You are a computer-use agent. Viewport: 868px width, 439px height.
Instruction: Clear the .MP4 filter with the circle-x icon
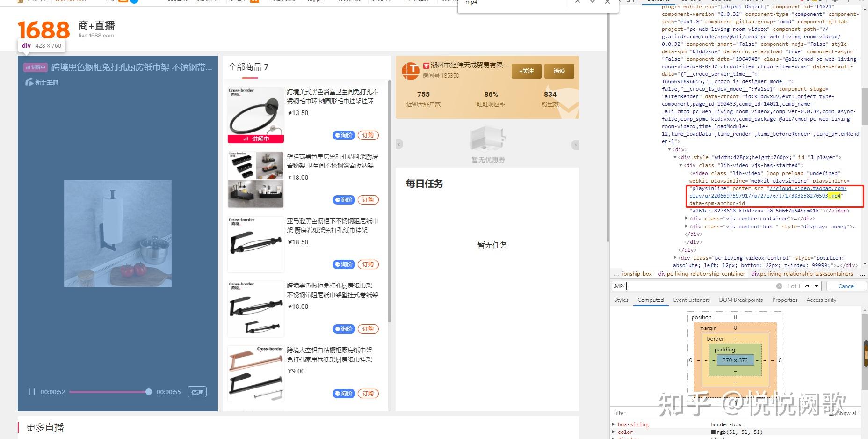pyautogui.click(x=779, y=286)
